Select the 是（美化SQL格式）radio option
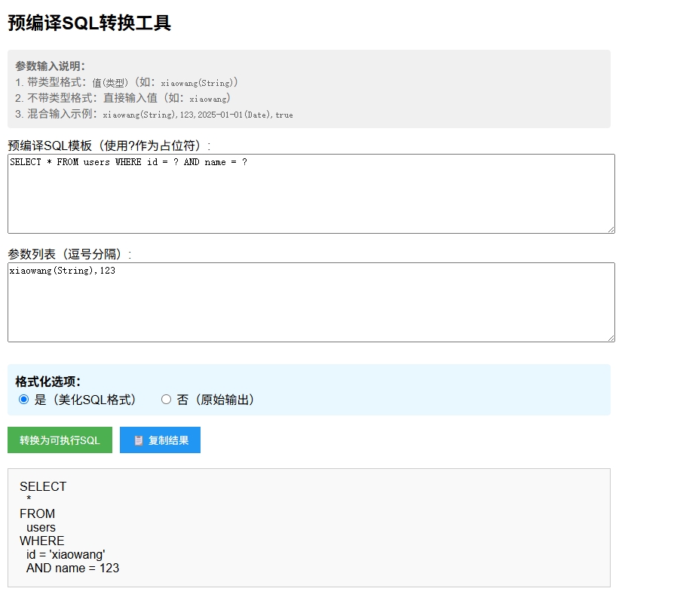 [x=24, y=400]
